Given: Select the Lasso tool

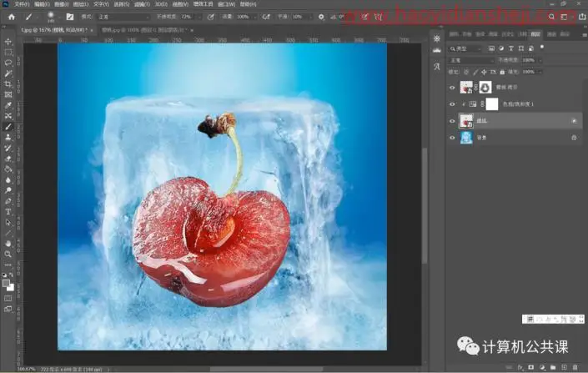Looking at the screenshot, I should coord(8,63).
